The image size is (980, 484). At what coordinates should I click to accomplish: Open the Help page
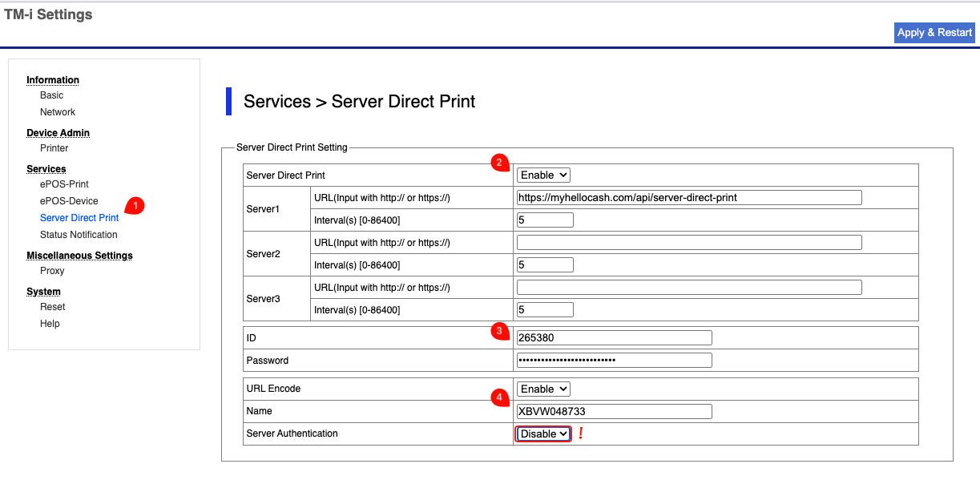(x=50, y=324)
